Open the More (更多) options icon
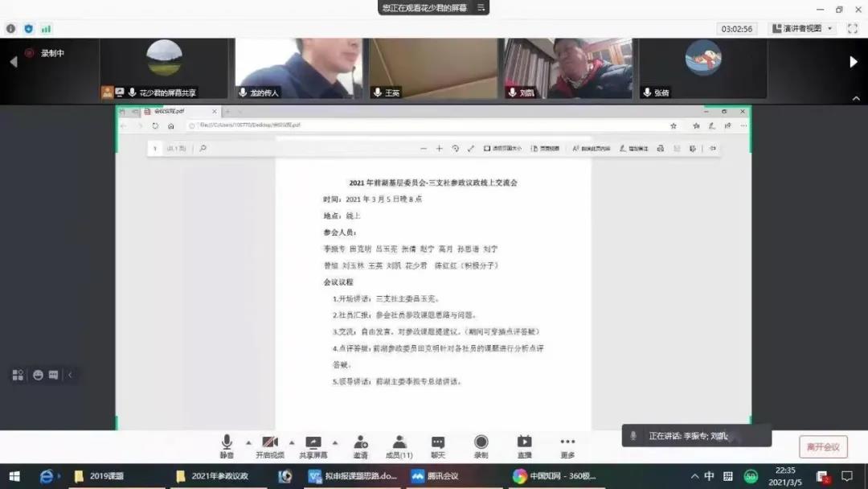 [567, 443]
